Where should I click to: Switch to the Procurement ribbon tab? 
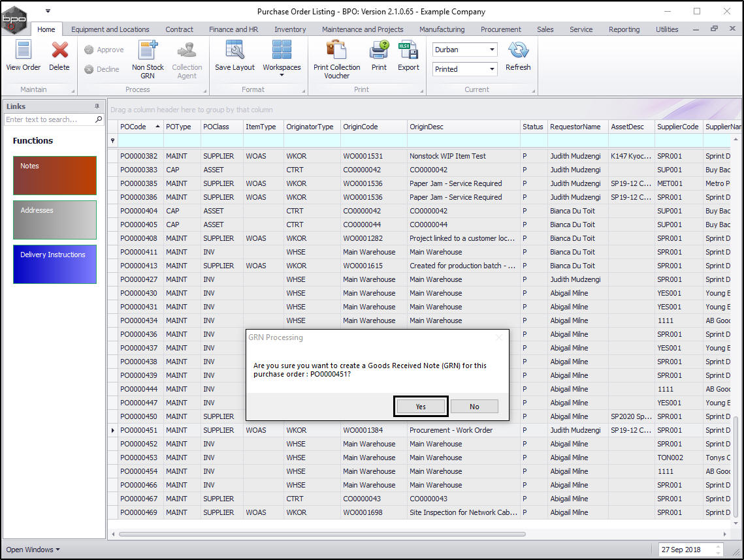(500, 29)
